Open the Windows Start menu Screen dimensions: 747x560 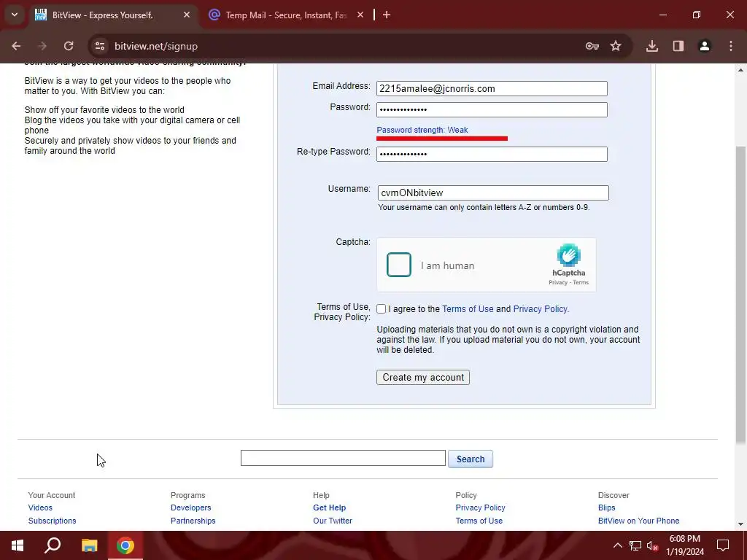click(18, 545)
